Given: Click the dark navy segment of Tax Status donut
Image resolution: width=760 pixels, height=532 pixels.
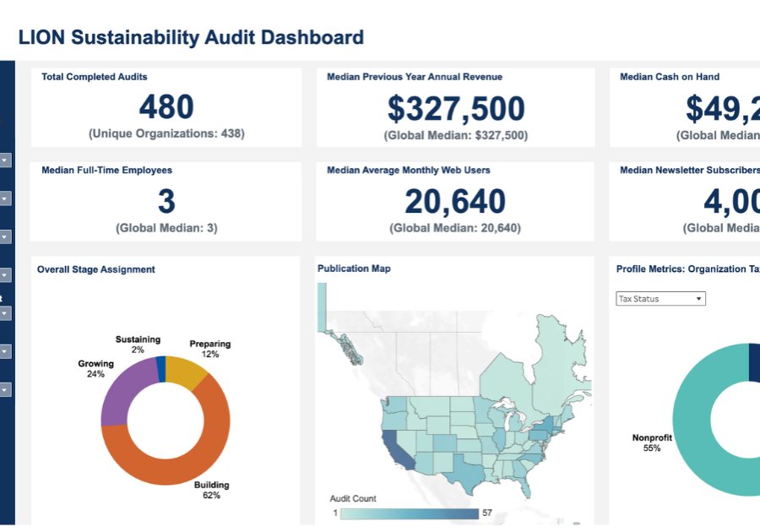Looking at the screenshot, I should 754,362.
